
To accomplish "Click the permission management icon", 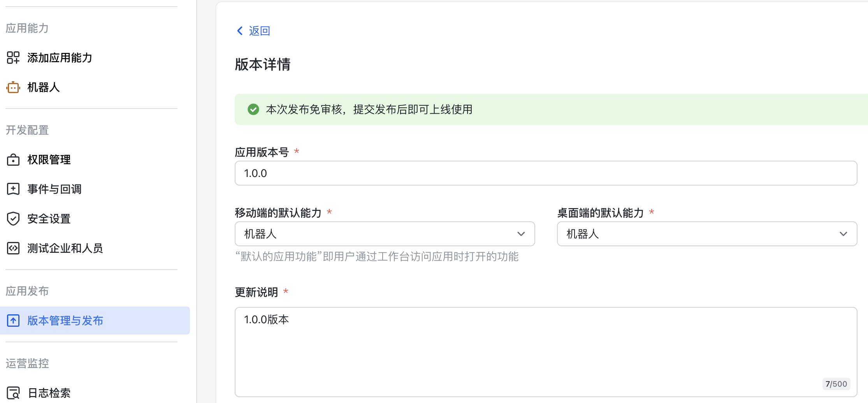I will pyautogui.click(x=13, y=160).
